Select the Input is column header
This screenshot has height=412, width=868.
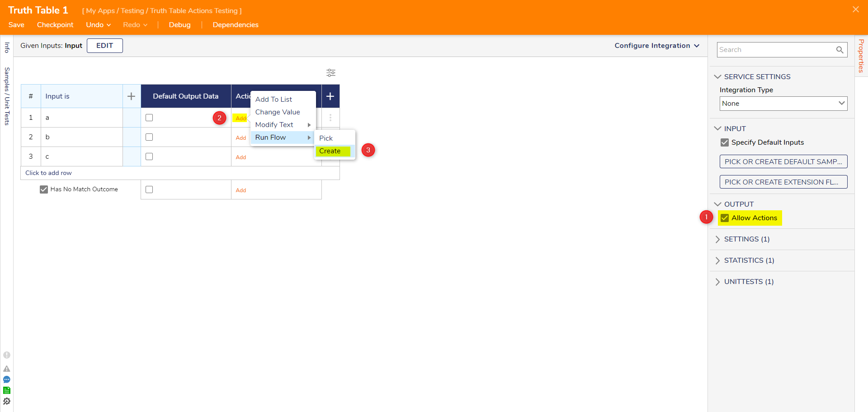pyautogui.click(x=82, y=96)
